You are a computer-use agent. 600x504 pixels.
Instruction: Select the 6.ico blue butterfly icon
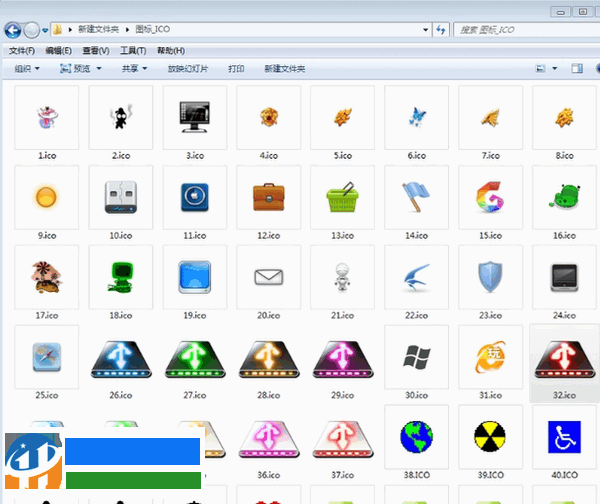pyautogui.click(x=416, y=117)
